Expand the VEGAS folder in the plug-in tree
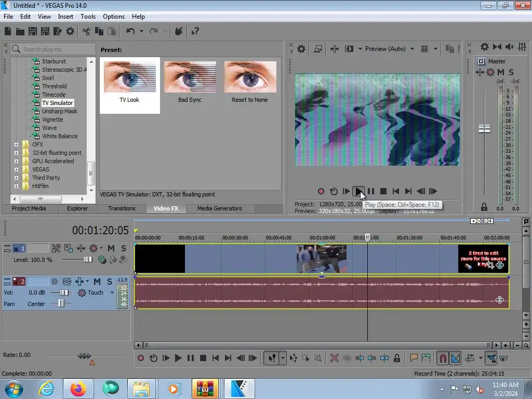532x399 pixels. coord(16,170)
